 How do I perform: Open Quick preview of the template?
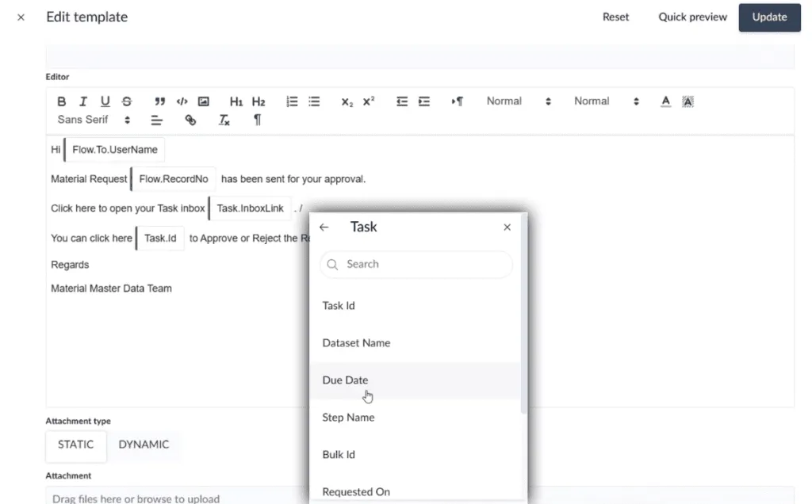692,17
